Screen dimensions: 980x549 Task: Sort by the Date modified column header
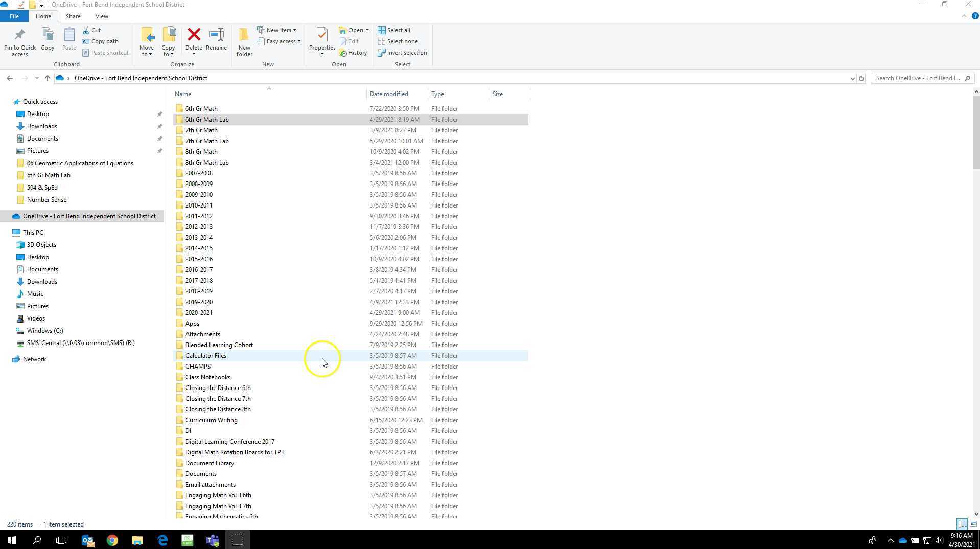coord(389,94)
